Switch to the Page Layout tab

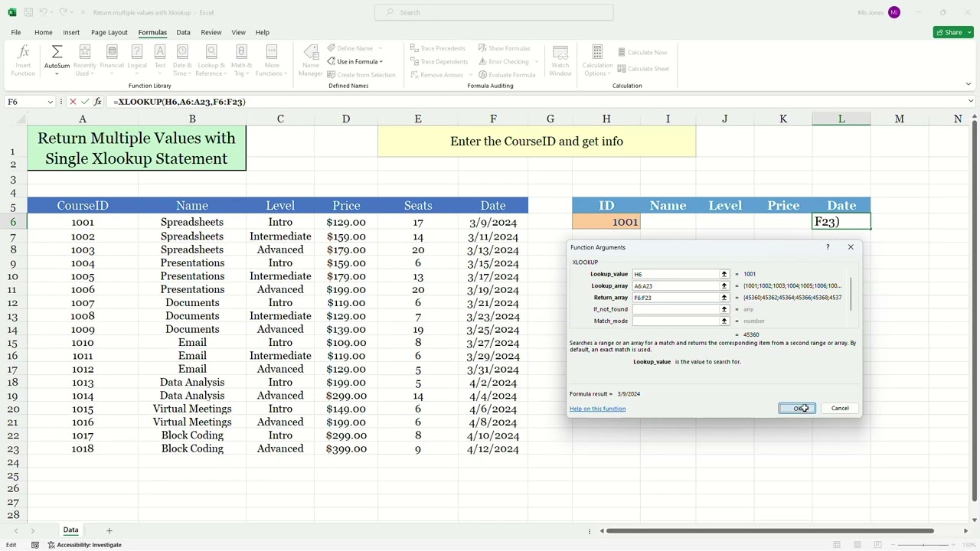pos(109,32)
